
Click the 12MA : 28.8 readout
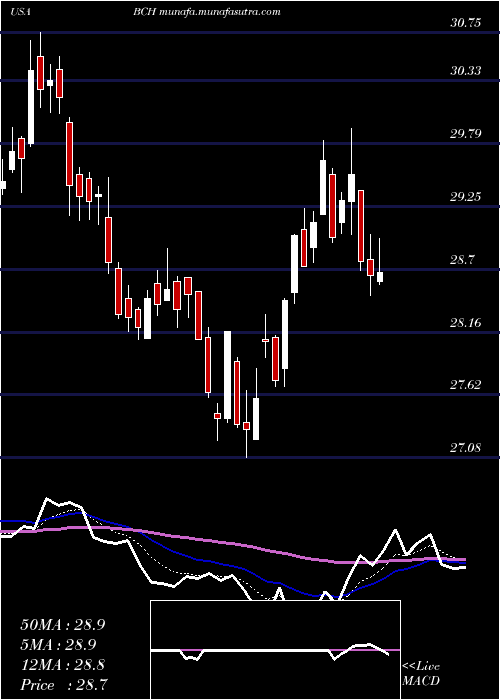[63, 665]
